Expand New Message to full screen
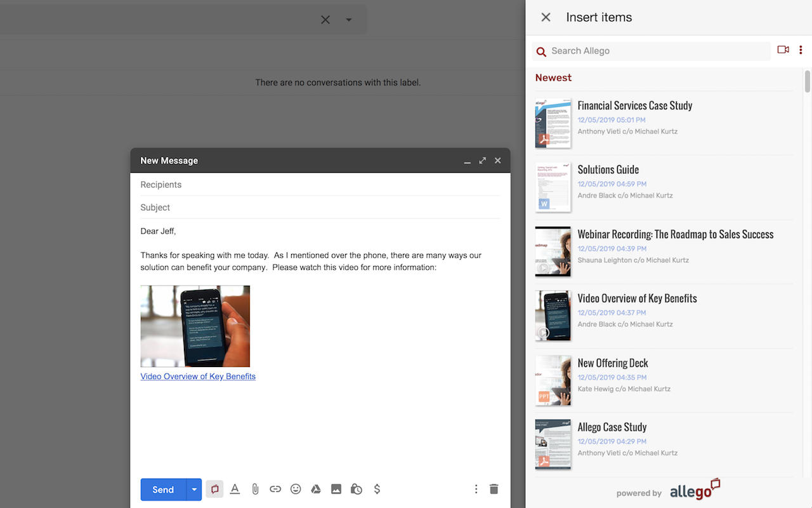812x508 pixels. coord(483,161)
